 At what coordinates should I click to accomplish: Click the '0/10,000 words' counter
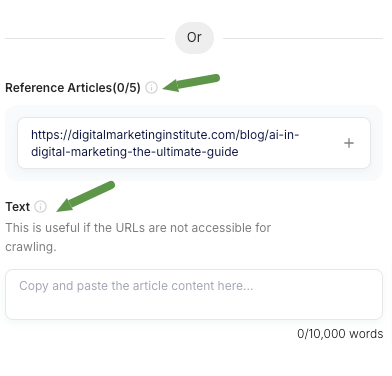click(x=340, y=334)
